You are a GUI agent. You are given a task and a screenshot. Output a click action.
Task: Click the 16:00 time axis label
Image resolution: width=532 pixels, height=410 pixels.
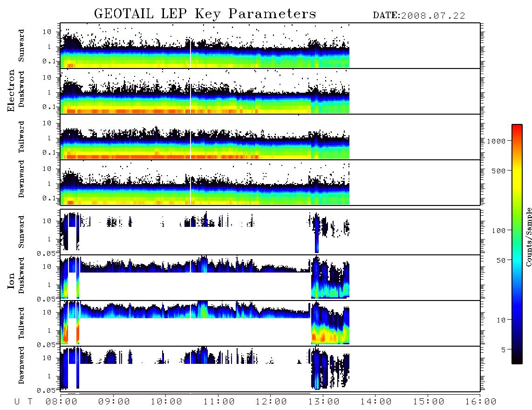(481, 402)
